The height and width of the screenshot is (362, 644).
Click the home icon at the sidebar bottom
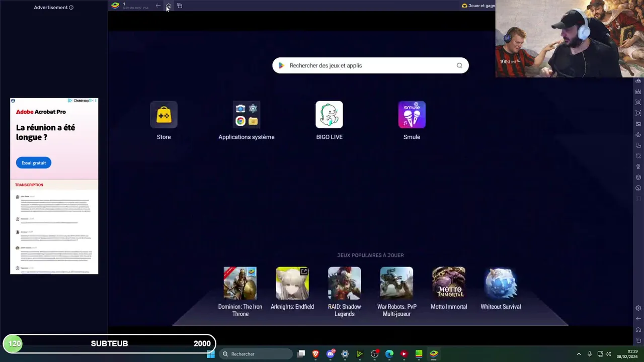click(x=638, y=330)
